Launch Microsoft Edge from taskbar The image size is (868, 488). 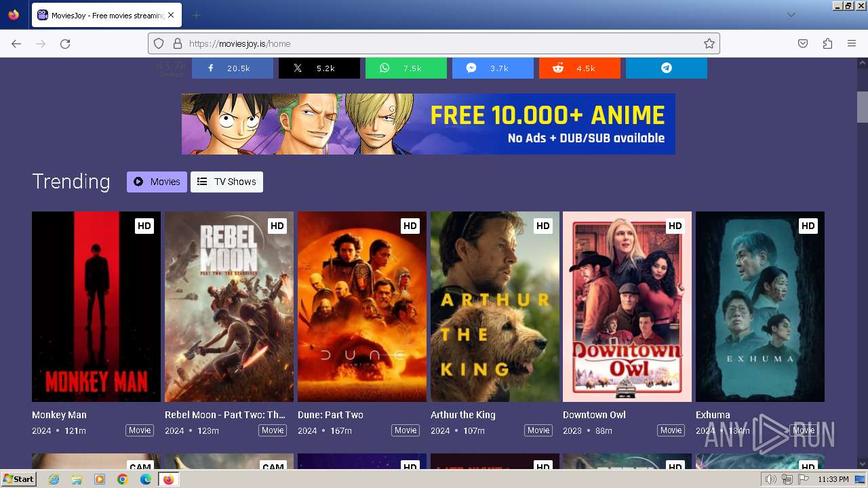point(146,479)
